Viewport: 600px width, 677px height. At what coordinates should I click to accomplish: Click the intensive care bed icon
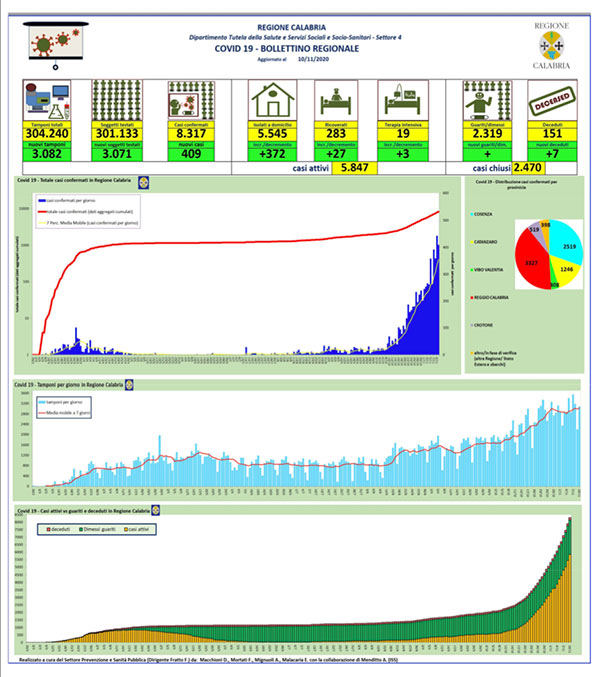[x=403, y=100]
